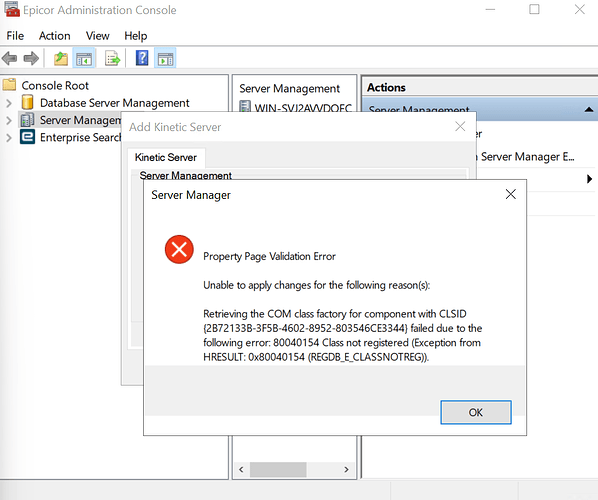Close the Add Kinetic Server window
This screenshot has height=500, width=598.
tap(460, 126)
